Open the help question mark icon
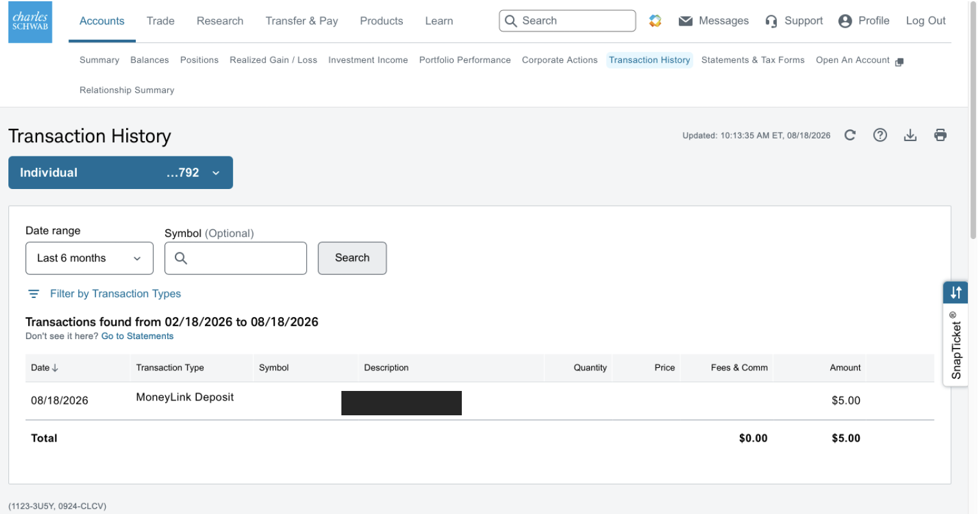980x514 pixels. [880, 135]
